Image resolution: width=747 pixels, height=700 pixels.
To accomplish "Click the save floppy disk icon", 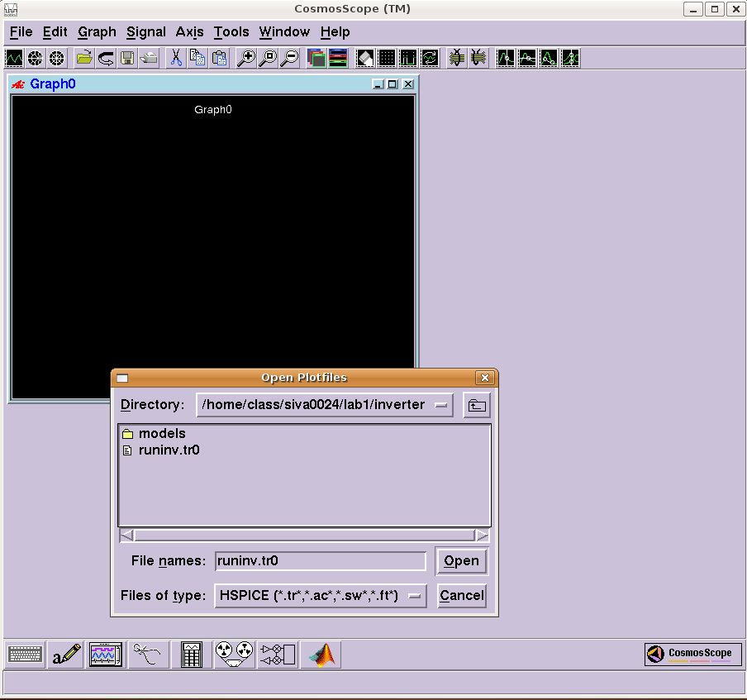I will 127,58.
